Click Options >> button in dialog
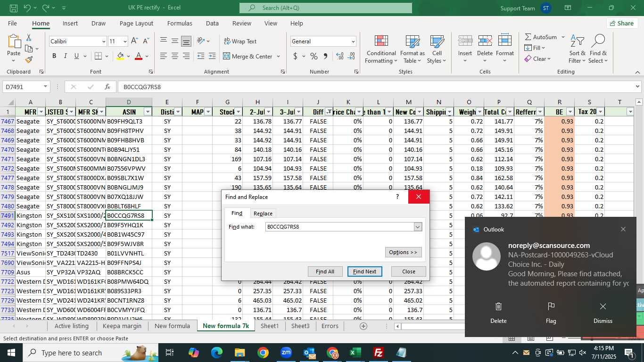The image size is (644, 362). coord(403,252)
